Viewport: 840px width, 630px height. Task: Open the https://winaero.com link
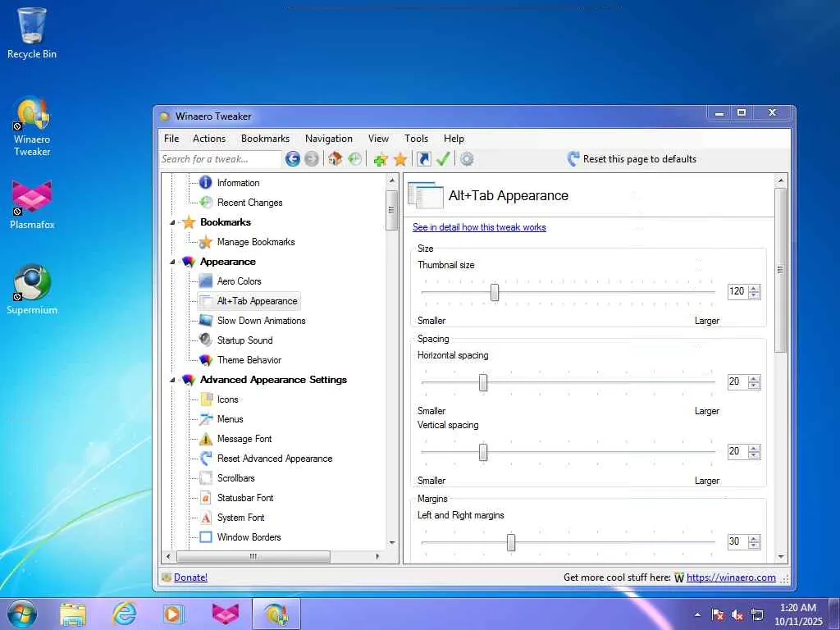click(x=731, y=577)
